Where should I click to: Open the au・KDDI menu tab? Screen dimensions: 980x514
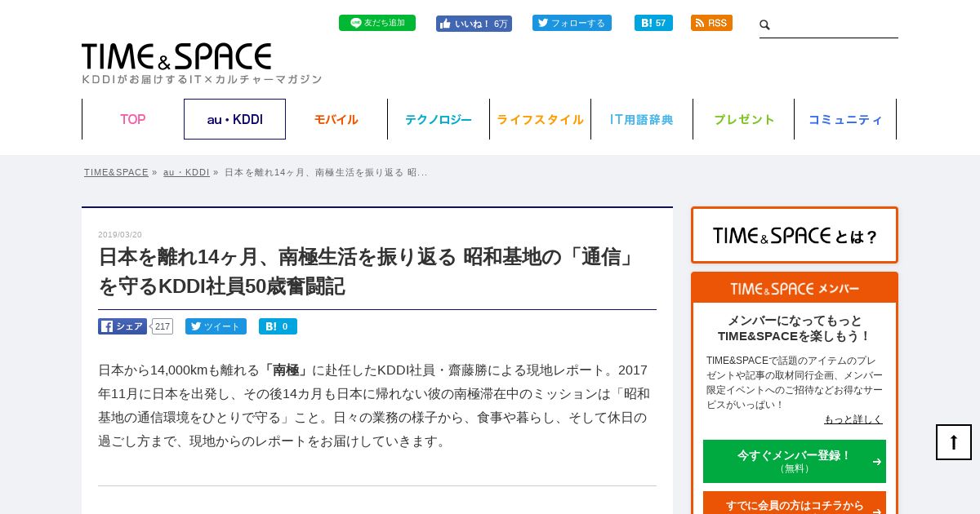click(x=234, y=119)
